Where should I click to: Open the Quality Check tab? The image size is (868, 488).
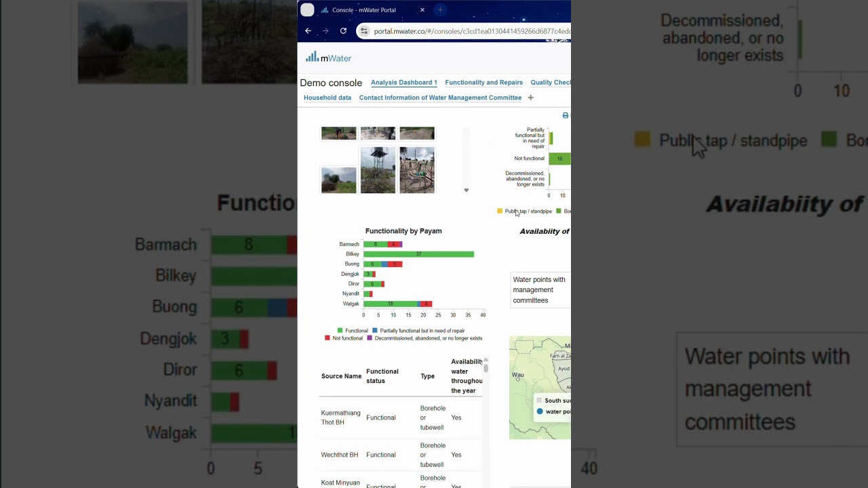tap(551, 83)
